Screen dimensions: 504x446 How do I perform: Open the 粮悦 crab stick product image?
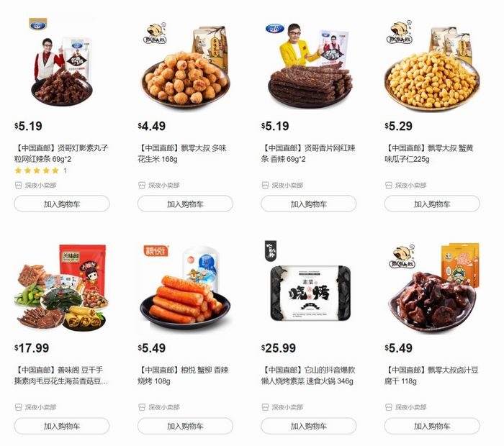click(x=186, y=288)
